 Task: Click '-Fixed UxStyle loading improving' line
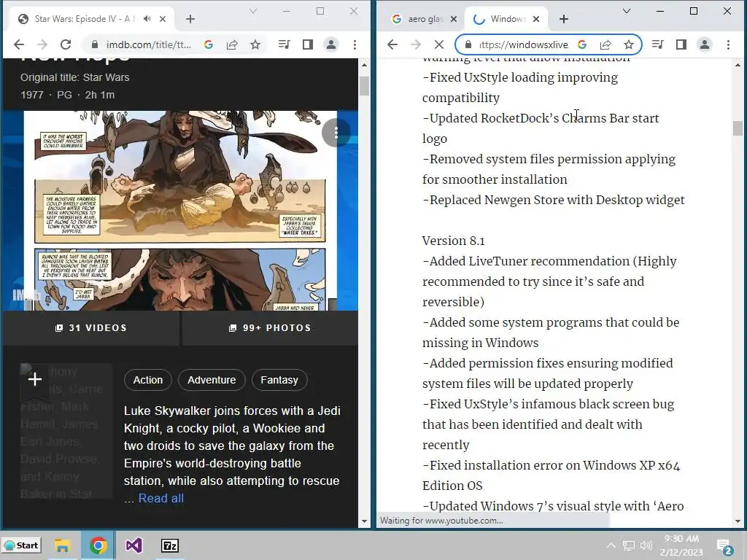point(520,77)
